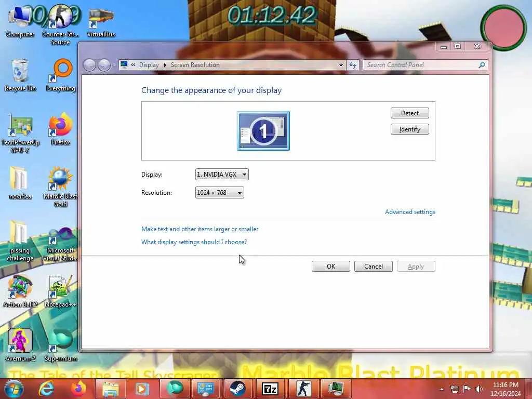
Task: Open What display settings should I choose link
Action: 194,242
